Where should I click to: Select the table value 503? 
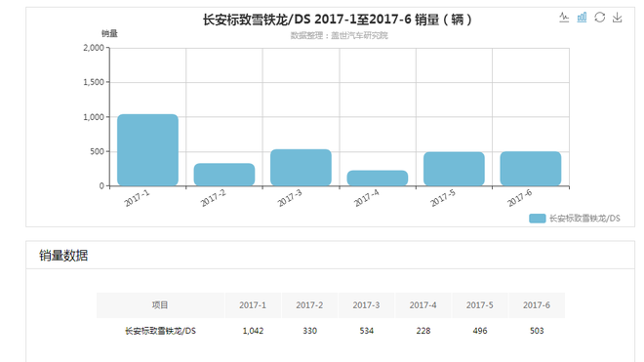[537, 331]
